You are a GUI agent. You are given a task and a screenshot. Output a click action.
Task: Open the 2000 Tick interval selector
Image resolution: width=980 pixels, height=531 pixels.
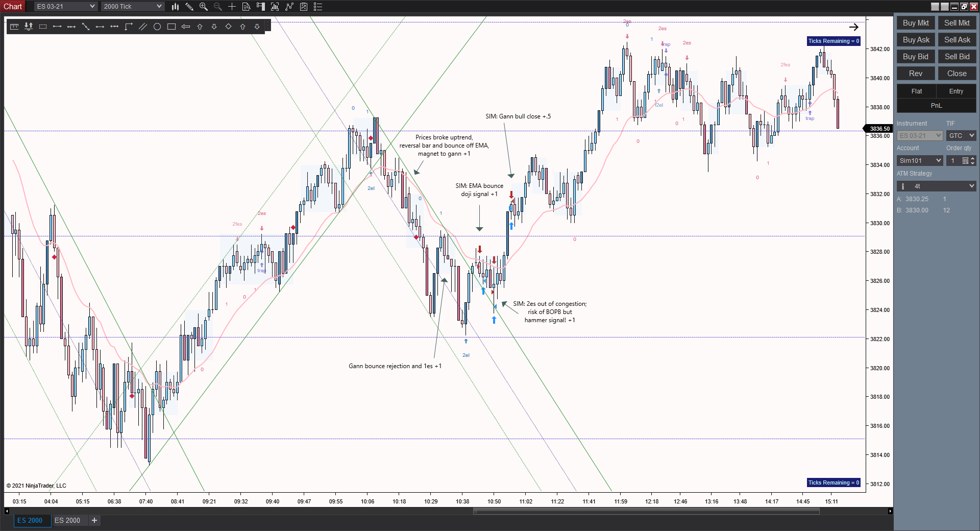pyautogui.click(x=132, y=7)
